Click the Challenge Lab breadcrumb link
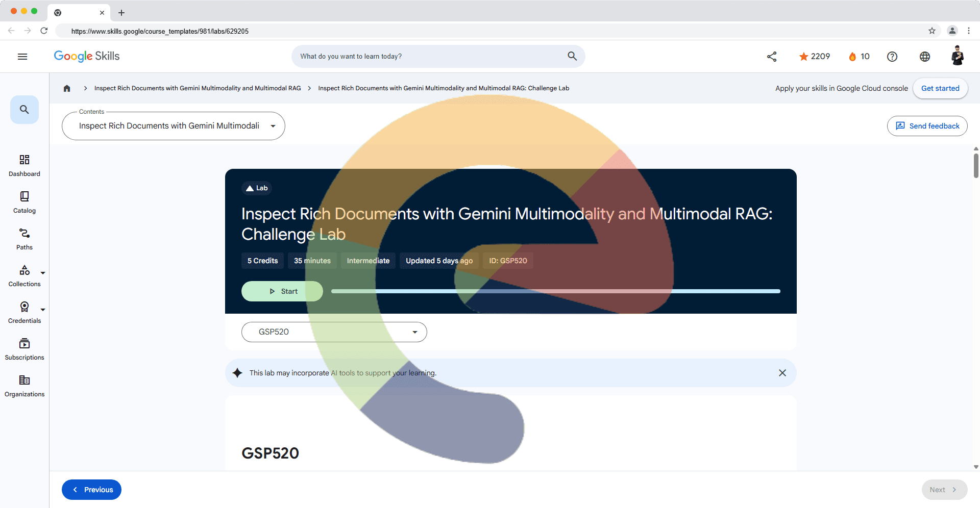Viewport: 980px width, 508px height. click(444, 88)
